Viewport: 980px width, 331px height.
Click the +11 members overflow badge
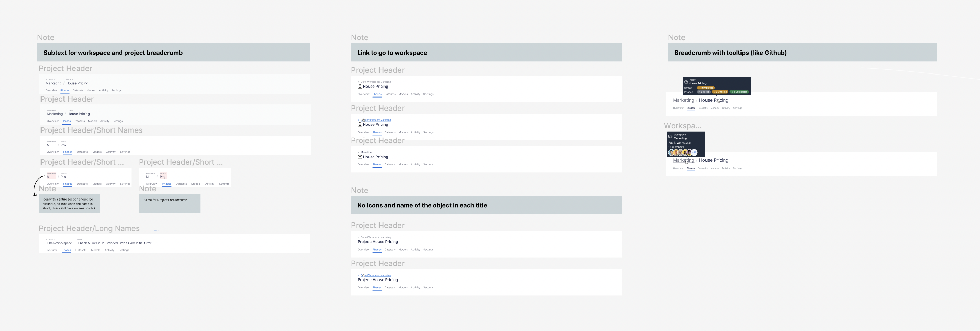694,152
